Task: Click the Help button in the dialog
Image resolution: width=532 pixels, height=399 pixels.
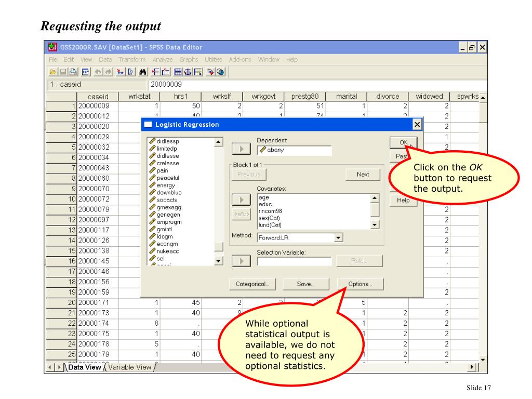Action: tap(403, 200)
